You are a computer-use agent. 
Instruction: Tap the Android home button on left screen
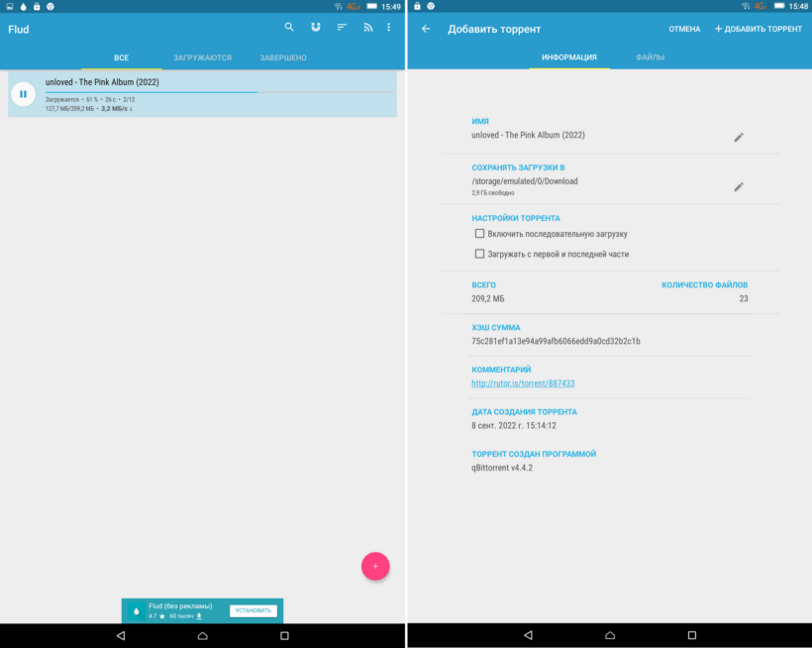pos(202,635)
